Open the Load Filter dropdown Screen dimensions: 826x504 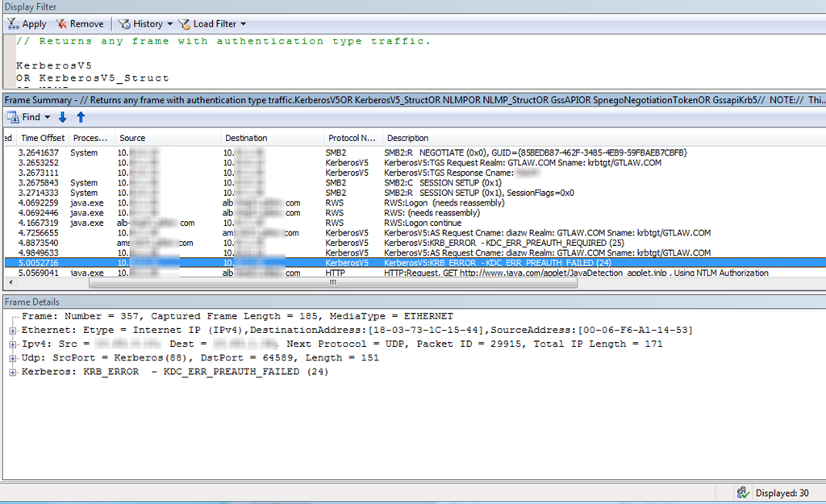(x=213, y=24)
